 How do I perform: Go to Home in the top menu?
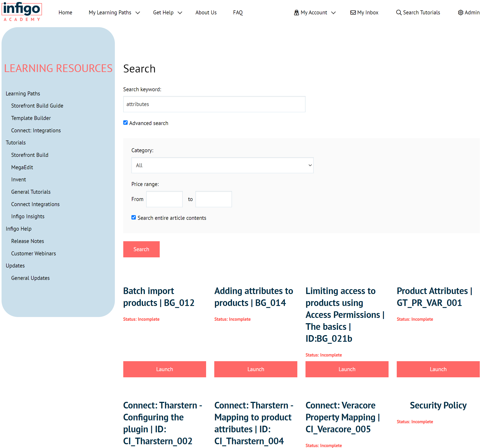click(65, 13)
